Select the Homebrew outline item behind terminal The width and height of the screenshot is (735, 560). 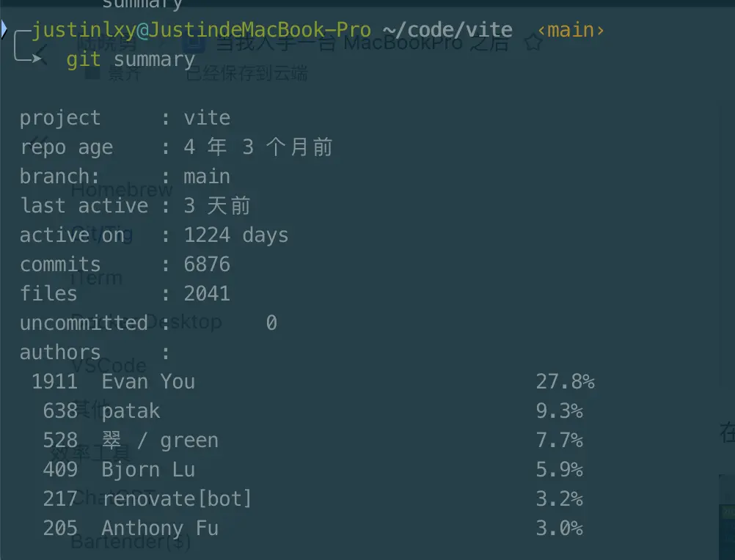(x=121, y=190)
